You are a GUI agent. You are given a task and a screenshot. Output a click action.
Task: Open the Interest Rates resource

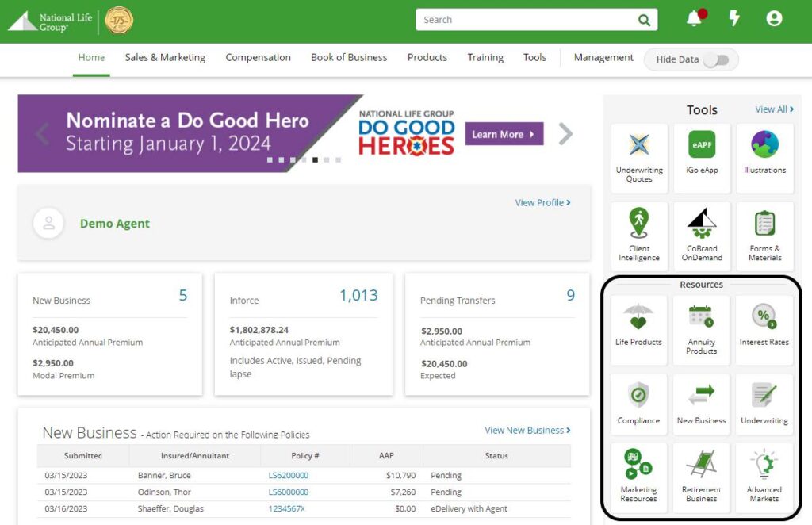[x=764, y=329]
